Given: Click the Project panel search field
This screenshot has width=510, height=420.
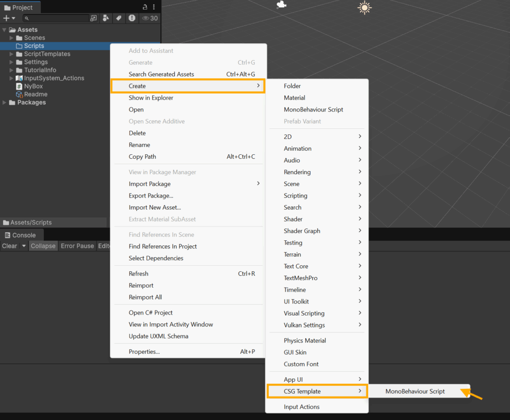Looking at the screenshot, I should 56,18.
